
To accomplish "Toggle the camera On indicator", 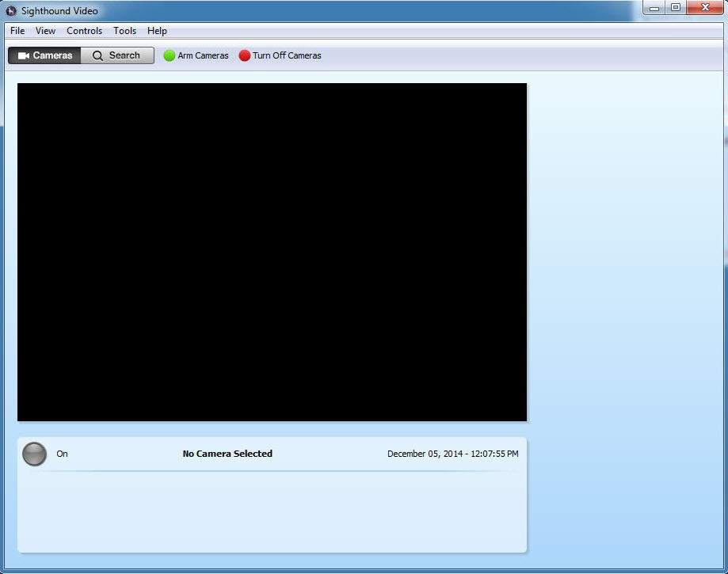I will (35, 454).
